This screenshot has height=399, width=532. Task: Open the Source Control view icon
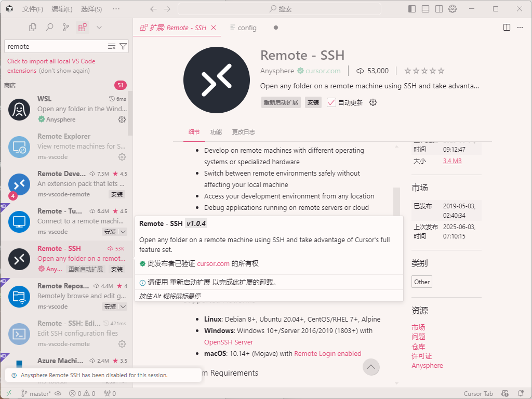click(x=66, y=28)
